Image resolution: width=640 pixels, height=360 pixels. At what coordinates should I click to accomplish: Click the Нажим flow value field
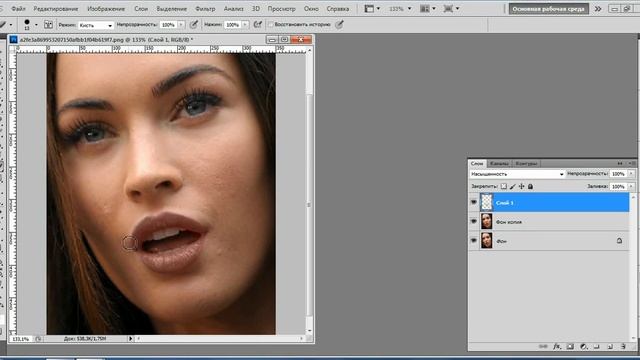[x=233, y=25]
